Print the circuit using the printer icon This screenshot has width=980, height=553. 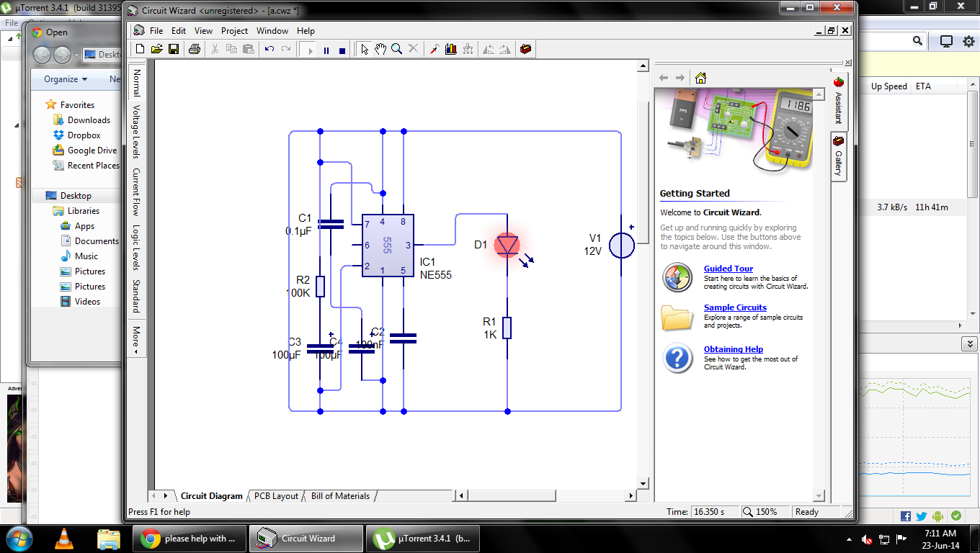(194, 49)
